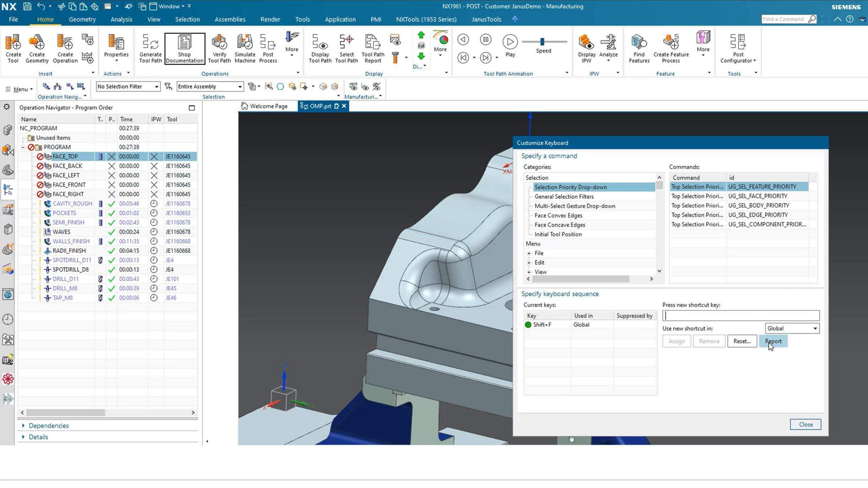Open the Window dropdown in title bar

(x=171, y=6)
